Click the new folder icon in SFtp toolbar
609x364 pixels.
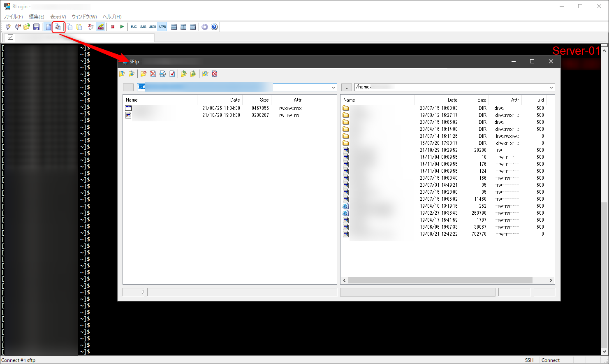143,73
